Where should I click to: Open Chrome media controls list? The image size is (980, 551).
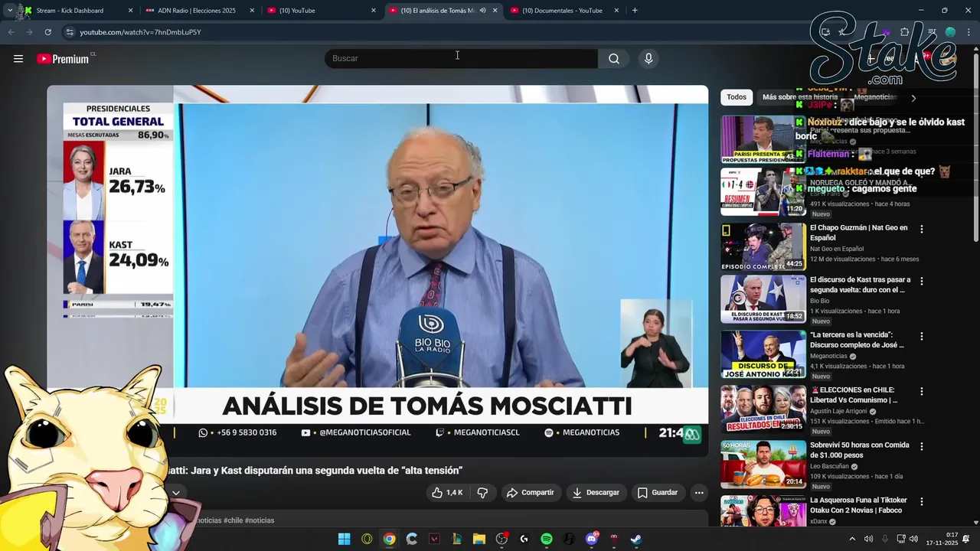click(932, 32)
